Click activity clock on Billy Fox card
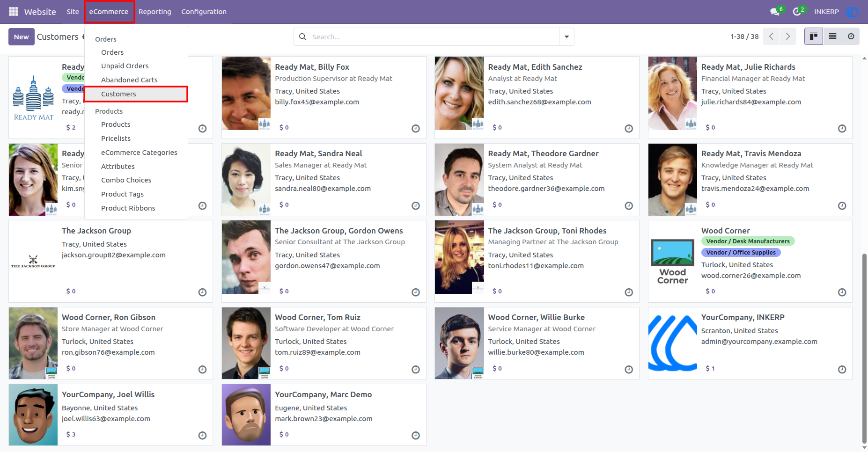This screenshot has height=452, width=868. (x=416, y=129)
